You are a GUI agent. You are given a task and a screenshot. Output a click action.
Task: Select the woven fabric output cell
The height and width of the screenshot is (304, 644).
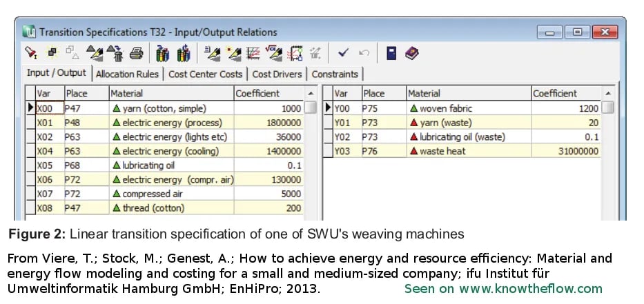click(469, 108)
